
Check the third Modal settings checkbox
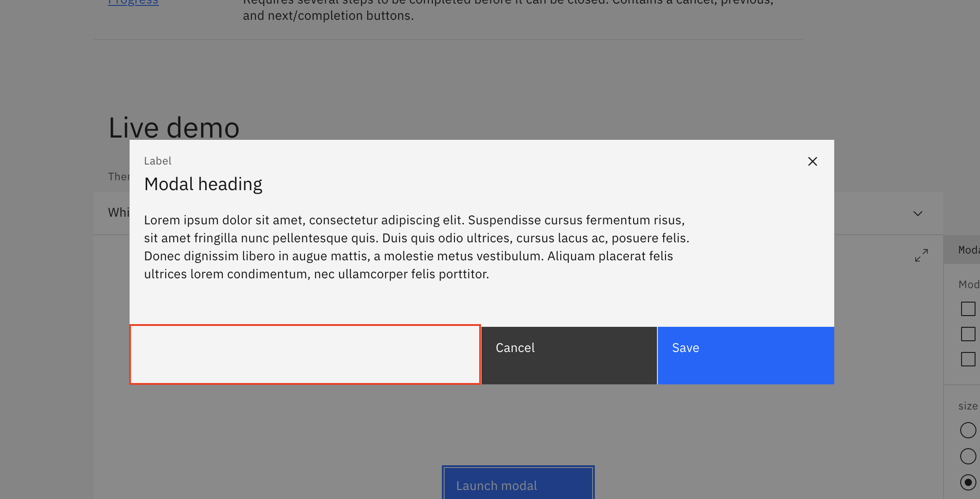point(968,359)
